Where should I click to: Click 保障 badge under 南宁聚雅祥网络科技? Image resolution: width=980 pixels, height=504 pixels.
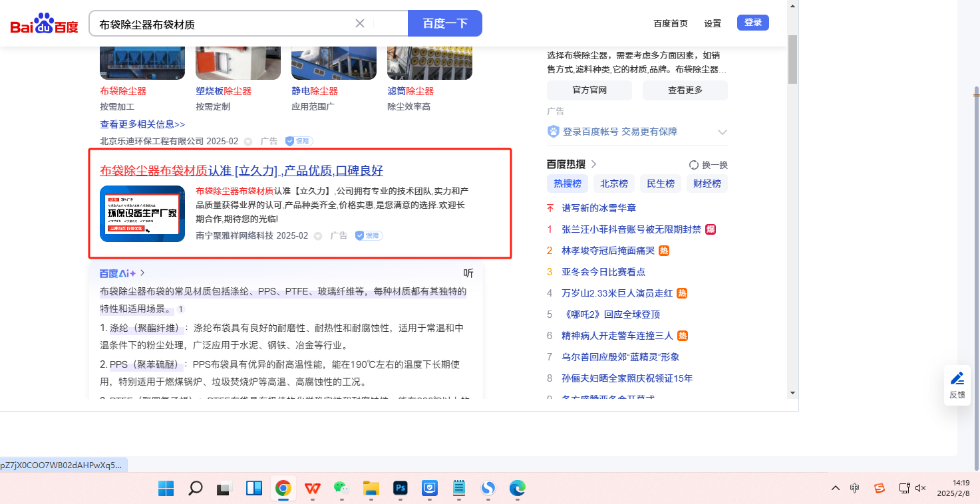click(x=368, y=235)
